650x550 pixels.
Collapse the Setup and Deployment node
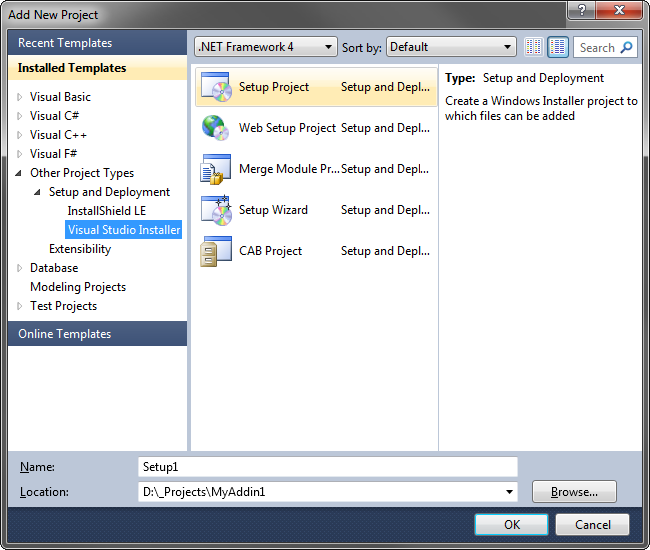pyautogui.click(x=38, y=192)
